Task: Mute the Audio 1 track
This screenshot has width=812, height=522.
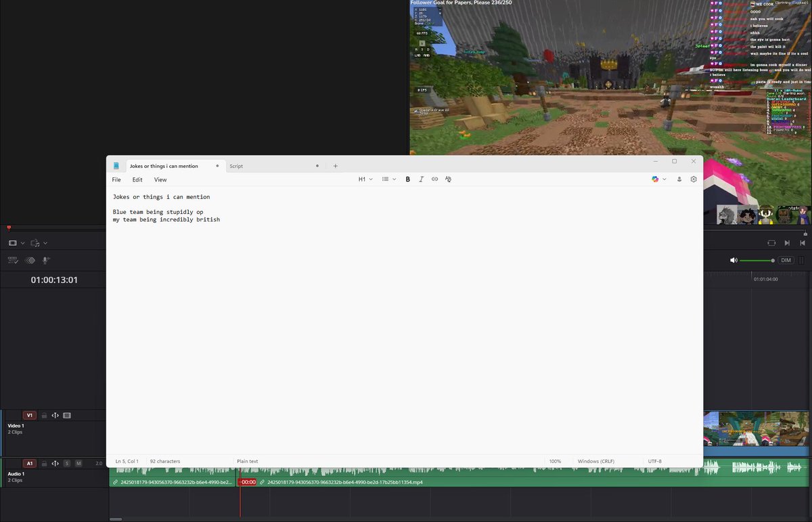Action: point(78,463)
